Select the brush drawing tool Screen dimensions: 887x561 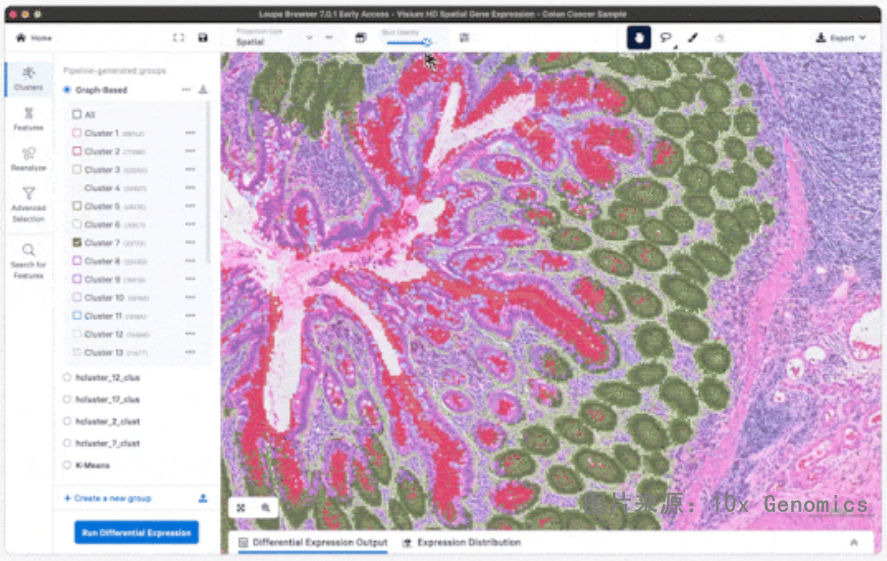(692, 37)
